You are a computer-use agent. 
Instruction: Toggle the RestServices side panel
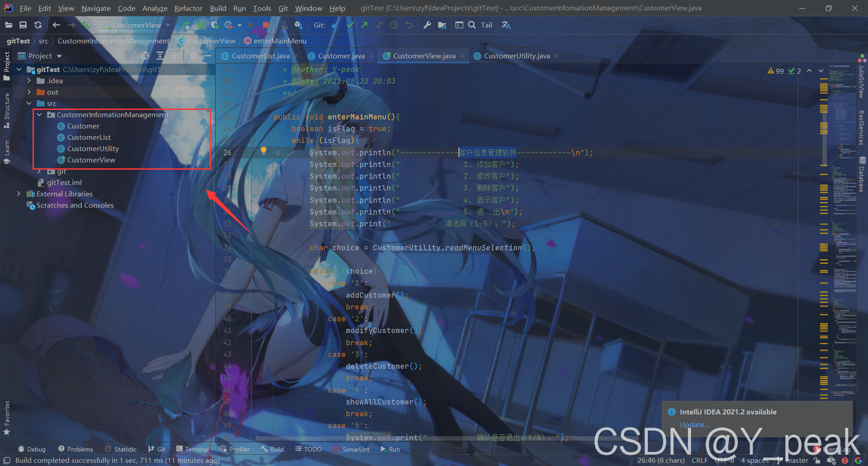coord(862,127)
